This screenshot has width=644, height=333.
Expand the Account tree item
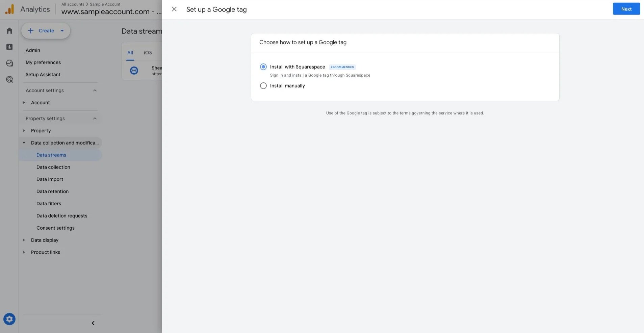[x=24, y=103]
